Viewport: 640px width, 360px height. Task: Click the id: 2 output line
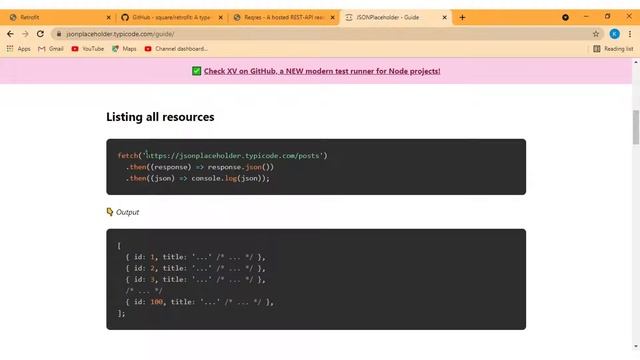pos(196,269)
